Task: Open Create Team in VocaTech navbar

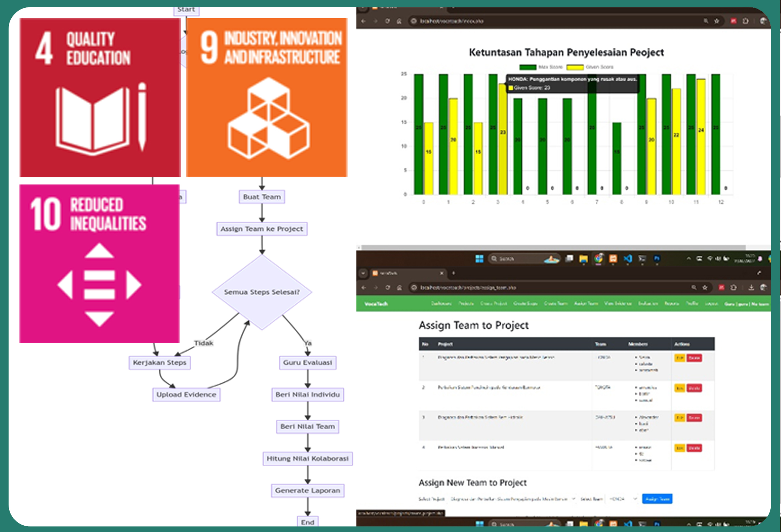Action: point(556,304)
